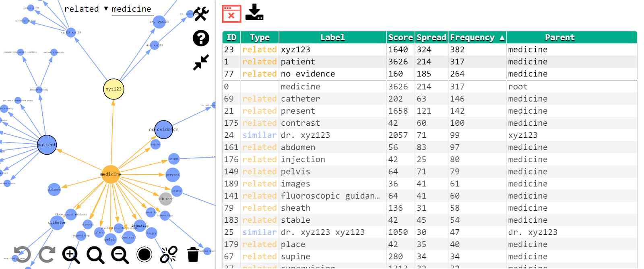Click the 'injection' table row label

point(303,159)
